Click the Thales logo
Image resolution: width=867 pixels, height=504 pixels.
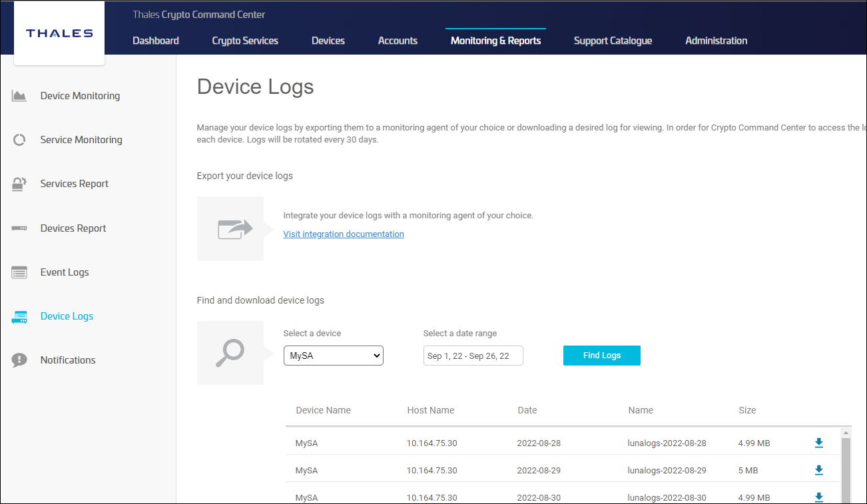coord(59,33)
